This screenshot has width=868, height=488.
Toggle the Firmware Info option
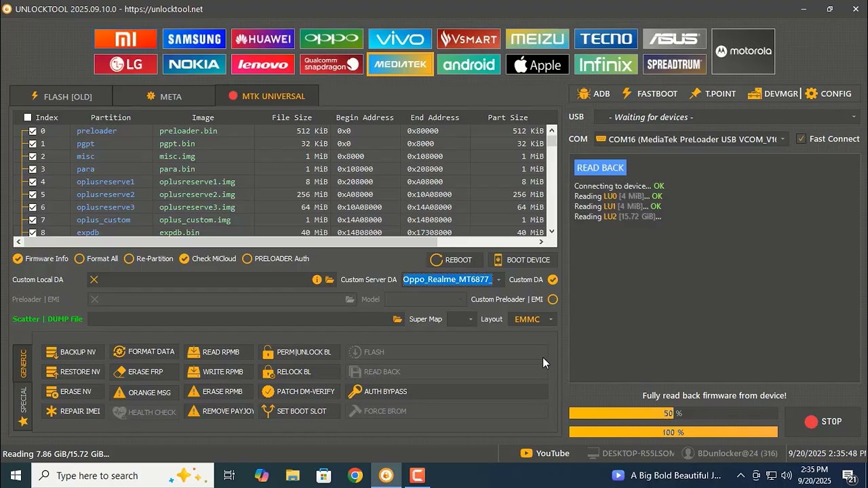point(41,259)
